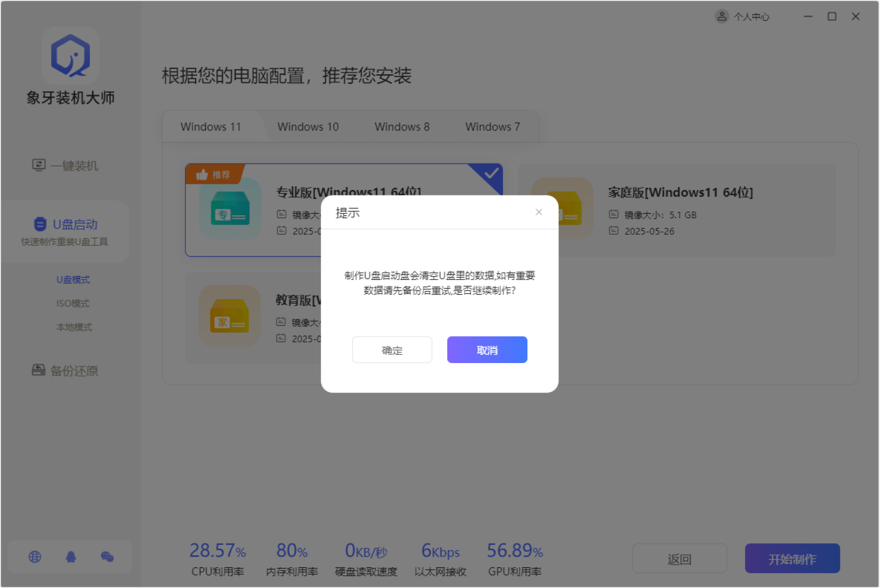Screen dimensions: 880x588
Task: Open the Windows 8 tab
Action: coord(402,127)
